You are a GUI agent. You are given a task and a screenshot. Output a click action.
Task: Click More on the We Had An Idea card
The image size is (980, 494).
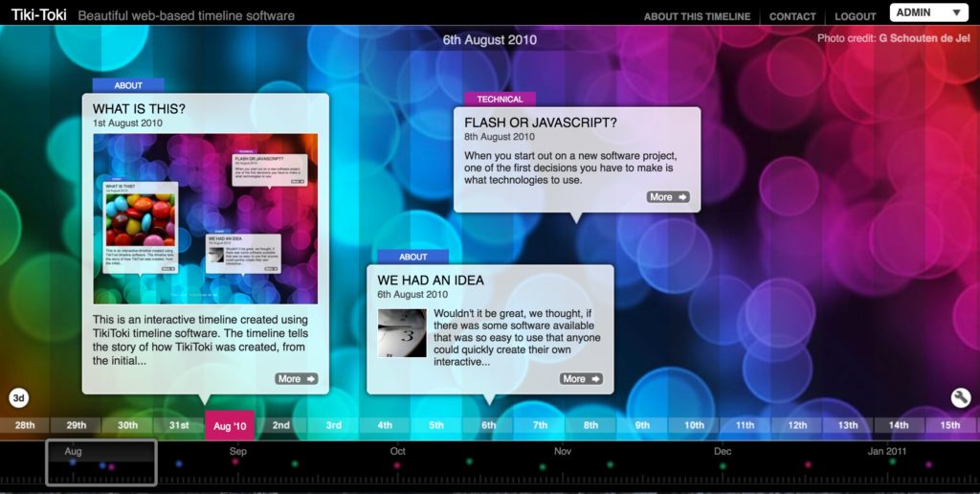click(x=581, y=378)
